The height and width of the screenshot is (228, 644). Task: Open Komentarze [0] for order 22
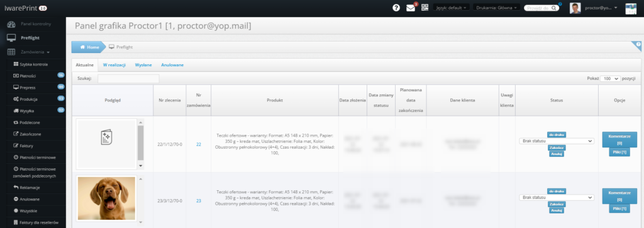pyautogui.click(x=619, y=140)
